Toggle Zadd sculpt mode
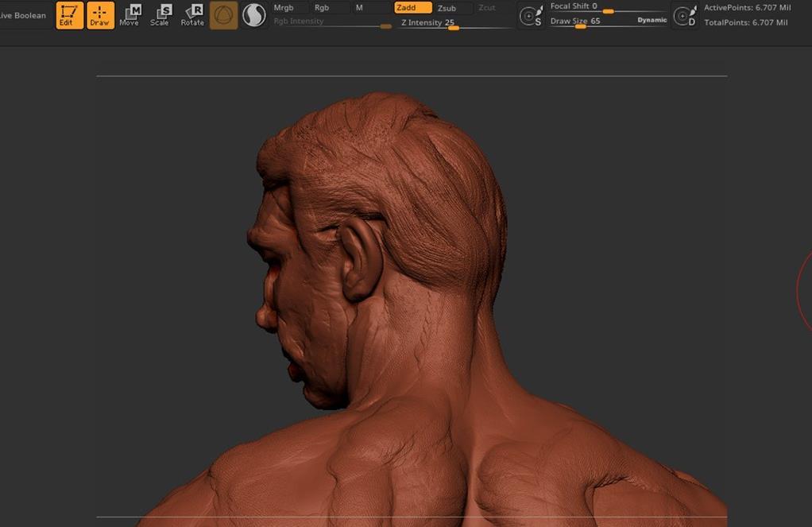Image resolution: width=812 pixels, height=527 pixels. pos(412,8)
